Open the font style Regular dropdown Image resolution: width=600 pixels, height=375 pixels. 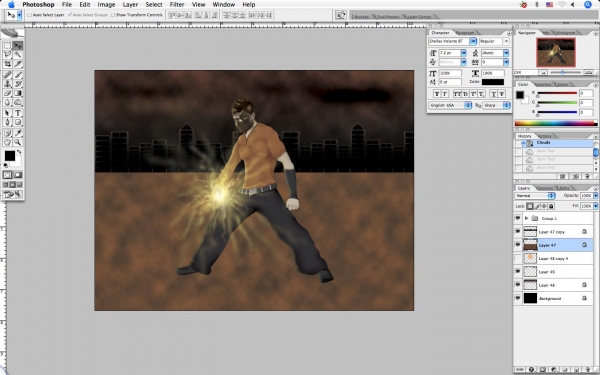pos(506,41)
